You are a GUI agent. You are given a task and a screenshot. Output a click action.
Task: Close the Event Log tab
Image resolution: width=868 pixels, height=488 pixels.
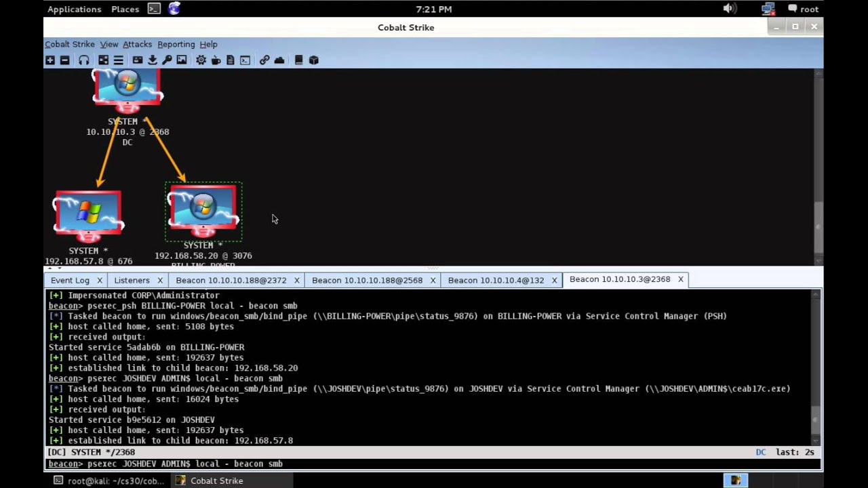click(100, 280)
